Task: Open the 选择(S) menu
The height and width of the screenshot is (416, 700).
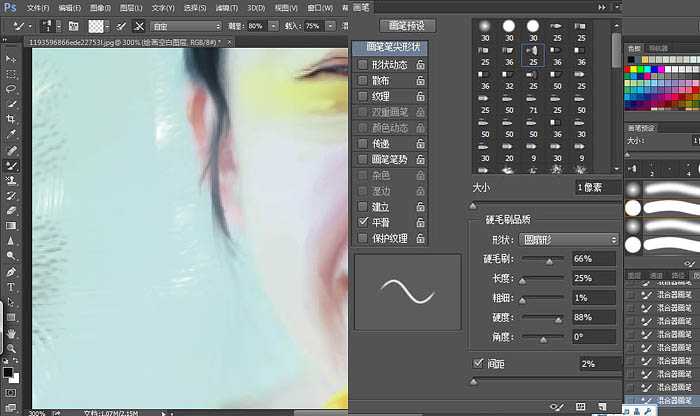Action: (195, 8)
